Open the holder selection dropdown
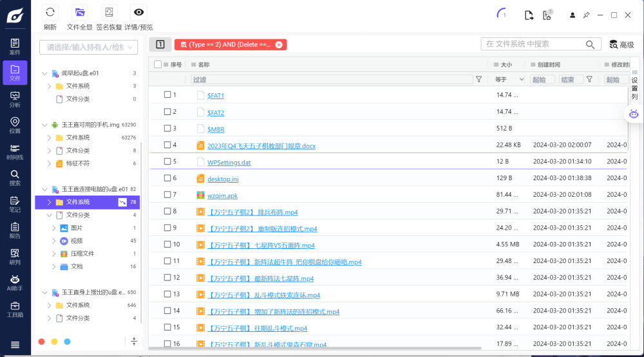 [x=89, y=47]
